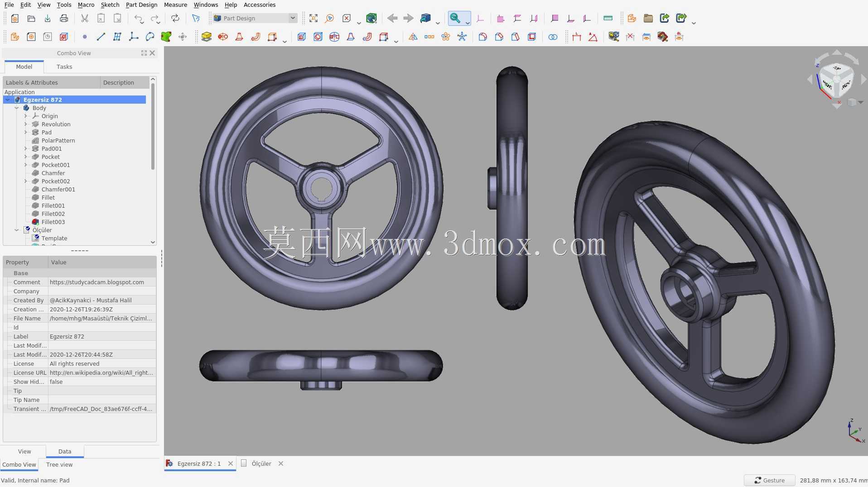Select the Hole tool
The image size is (868, 487).
pos(318,37)
